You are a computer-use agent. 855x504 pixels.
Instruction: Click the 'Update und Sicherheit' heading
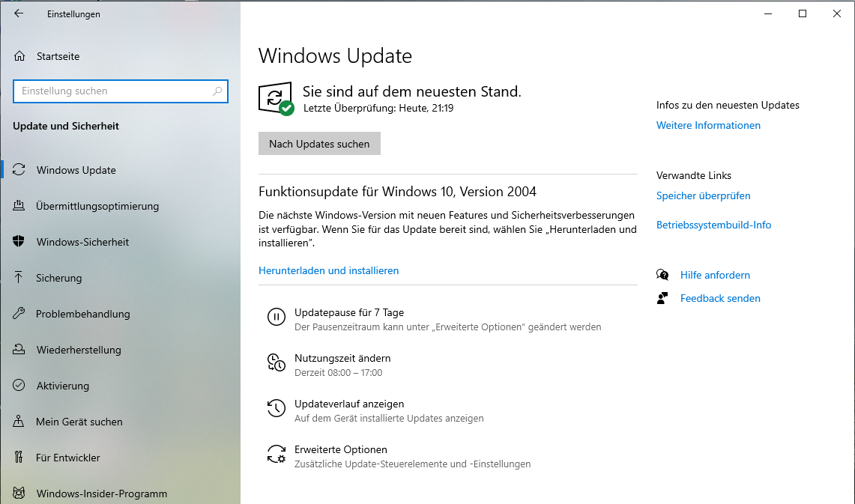coord(66,126)
